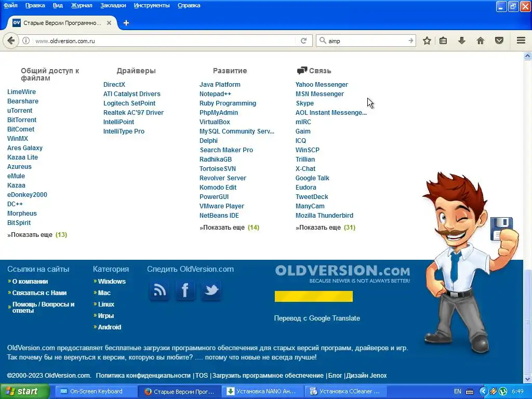Open the ICQ link
The image size is (532, 399).
pyautogui.click(x=301, y=140)
